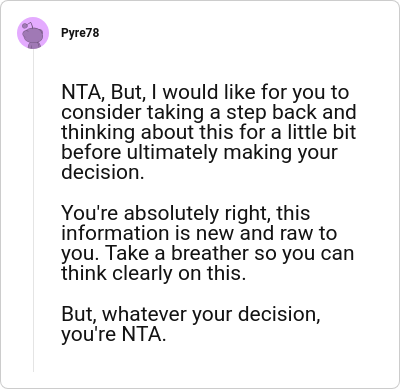The height and width of the screenshot is (389, 400).
Task: Click the line "you. Take a breather so you can"
Action: (x=207, y=254)
